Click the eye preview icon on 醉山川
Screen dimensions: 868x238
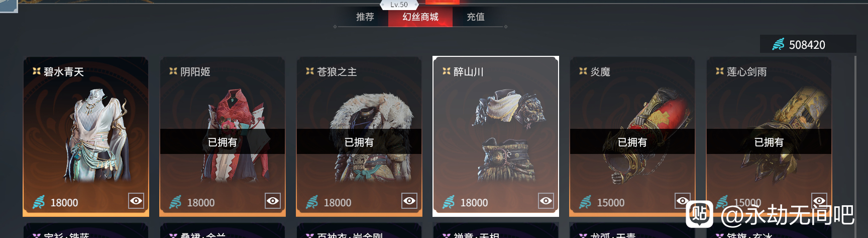point(546,201)
